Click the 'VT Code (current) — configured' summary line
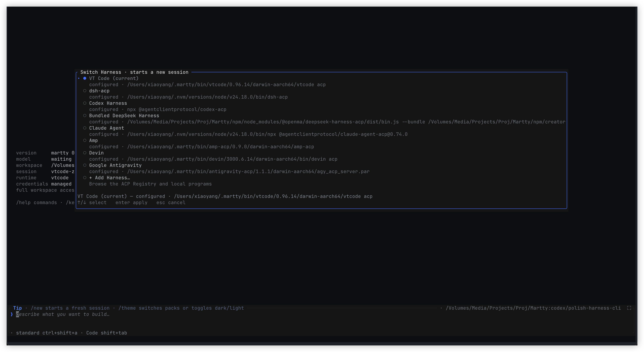The image size is (644, 352). (225, 196)
